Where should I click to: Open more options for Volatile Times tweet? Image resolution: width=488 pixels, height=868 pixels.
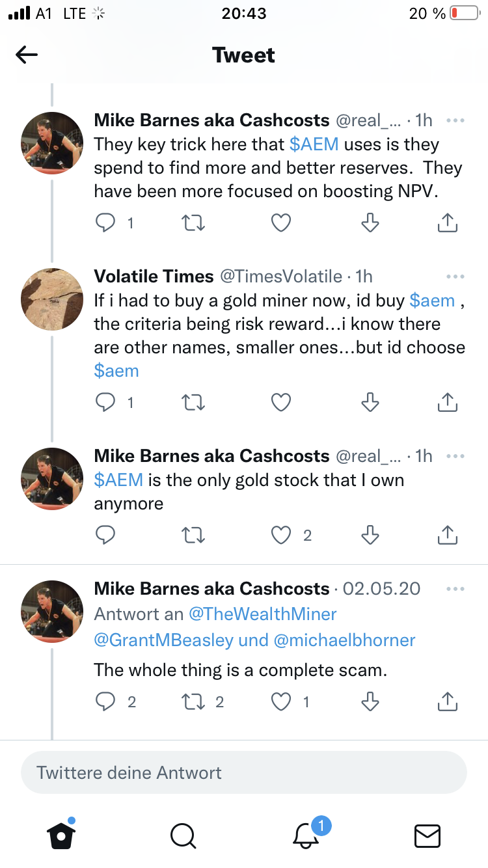(455, 277)
